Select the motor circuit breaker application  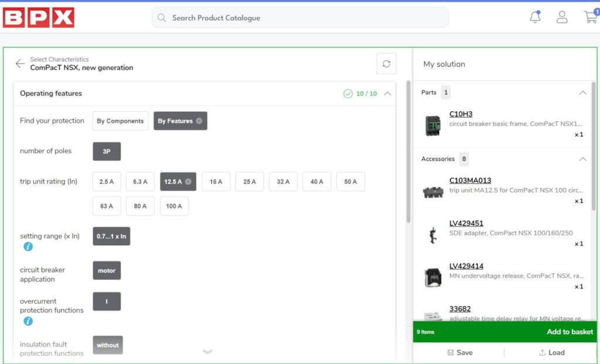pyautogui.click(x=106, y=270)
